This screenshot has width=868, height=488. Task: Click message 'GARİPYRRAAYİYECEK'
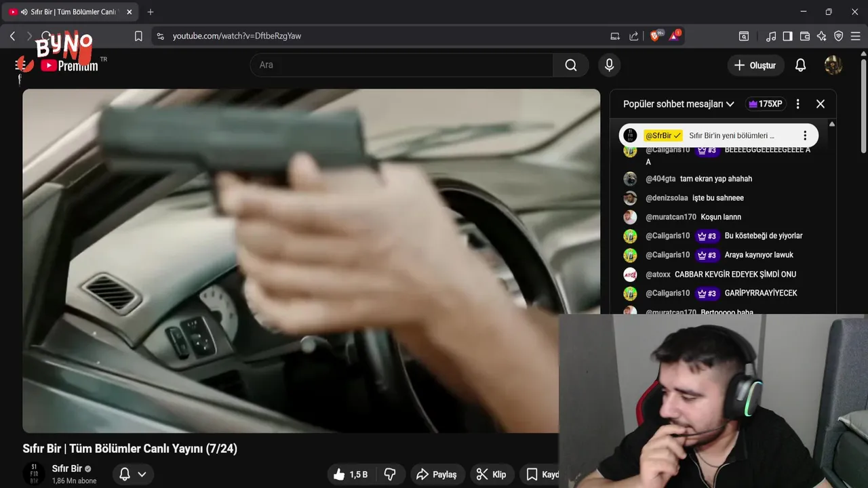(x=761, y=293)
